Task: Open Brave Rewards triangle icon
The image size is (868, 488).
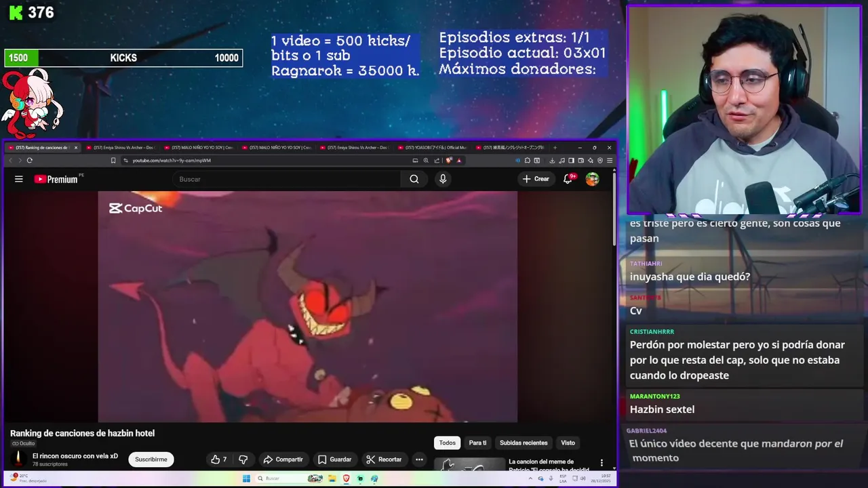Action: click(x=459, y=161)
